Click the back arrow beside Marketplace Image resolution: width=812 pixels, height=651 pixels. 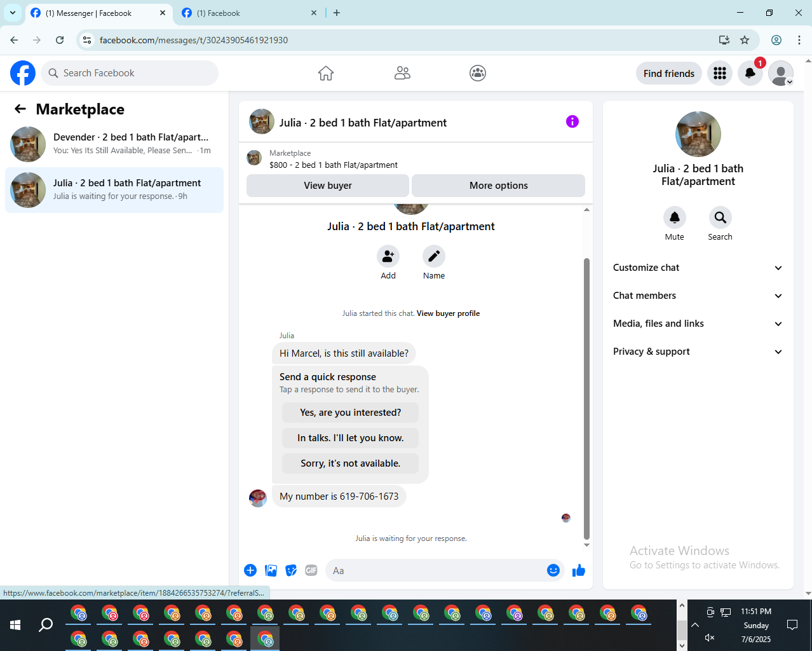(x=20, y=109)
